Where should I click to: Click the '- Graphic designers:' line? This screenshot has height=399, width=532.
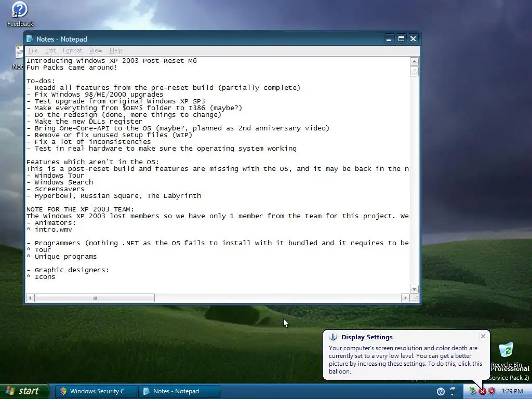pos(68,270)
